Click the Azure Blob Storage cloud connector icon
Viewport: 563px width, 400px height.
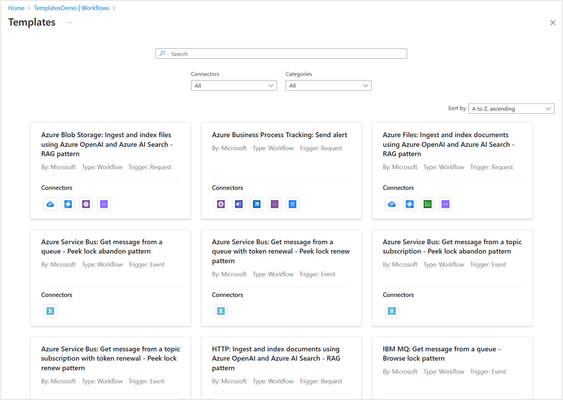point(50,204)
